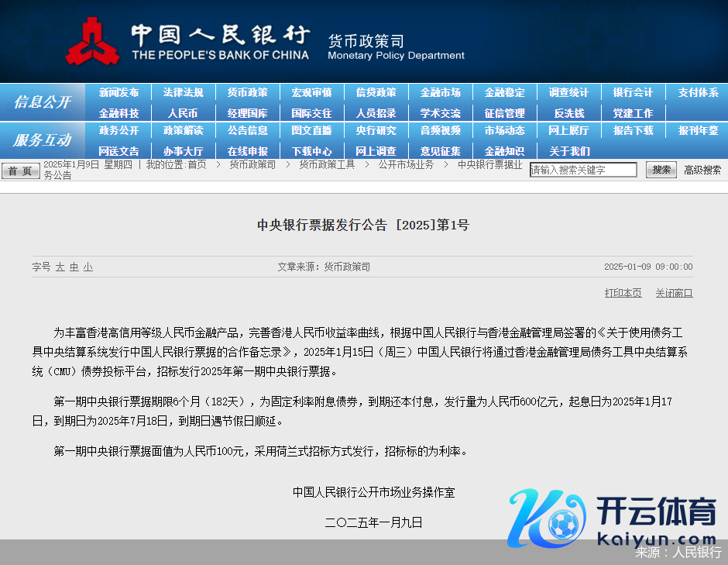Click the 搜索 search button
This screenshot has width=728, height=565.
pyautogui.click(x=661, y=169)
